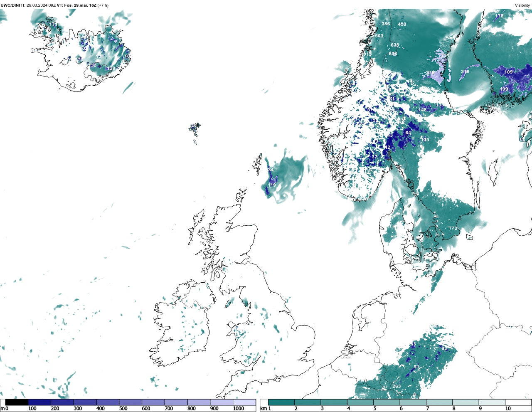This screenshot has width=532, height=412.
Task: Click the km unit label on the legend
Action: click(264, 409)
